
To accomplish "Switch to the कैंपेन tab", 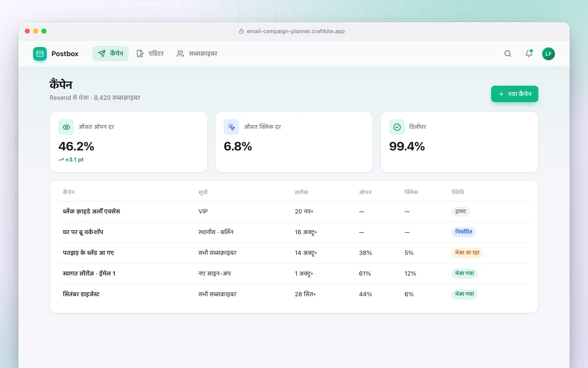I will click(110, 54).
